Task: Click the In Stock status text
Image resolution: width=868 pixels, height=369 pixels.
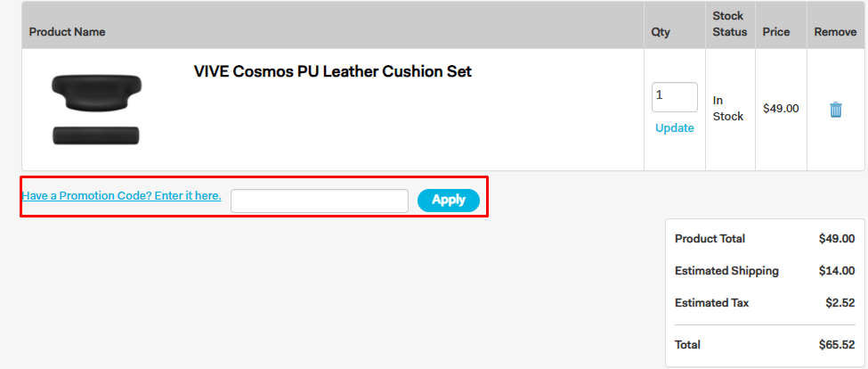Action: (728, 109)
